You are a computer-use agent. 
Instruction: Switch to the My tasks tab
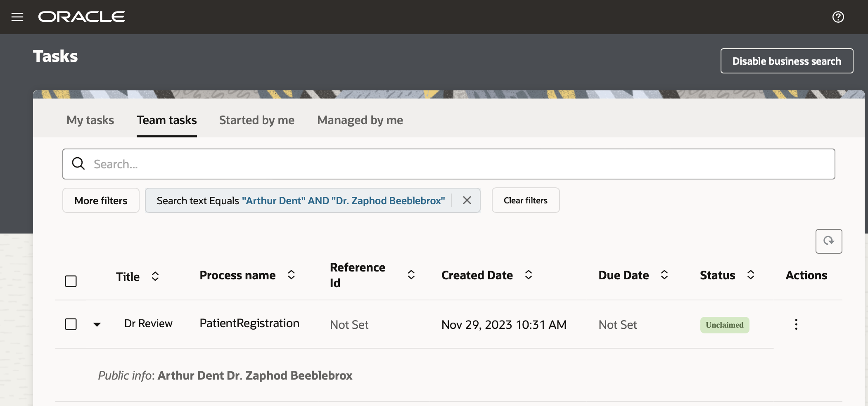pyautogui.click(x=90, y=120)
